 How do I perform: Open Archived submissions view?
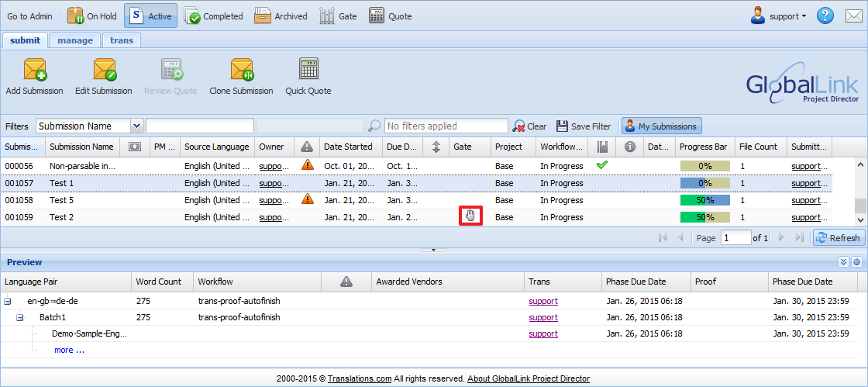coord(281,16)
